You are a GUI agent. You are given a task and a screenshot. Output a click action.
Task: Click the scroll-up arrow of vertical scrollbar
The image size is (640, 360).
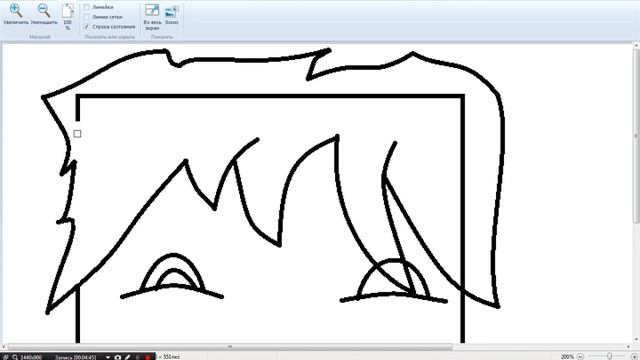pos(636,46)
